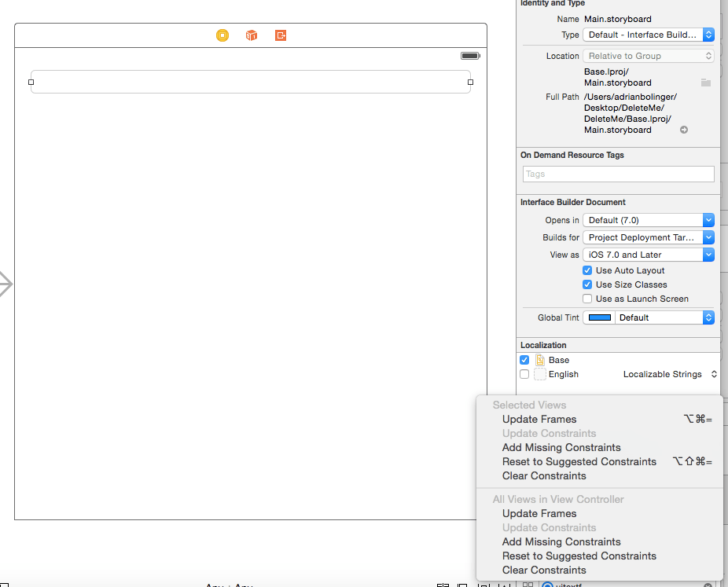Click the On Demand Resource Tags header
Viewport: 728px width, 587px height.
click(572, 155)
